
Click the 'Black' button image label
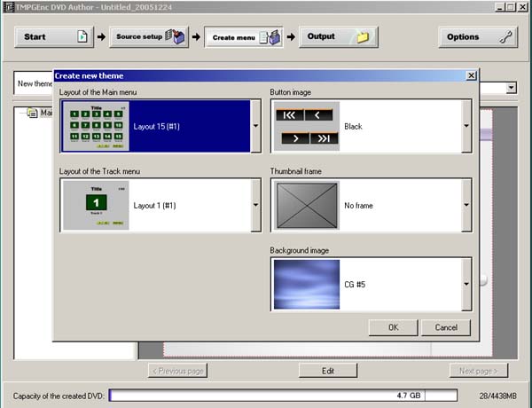[x=353, y=127]
